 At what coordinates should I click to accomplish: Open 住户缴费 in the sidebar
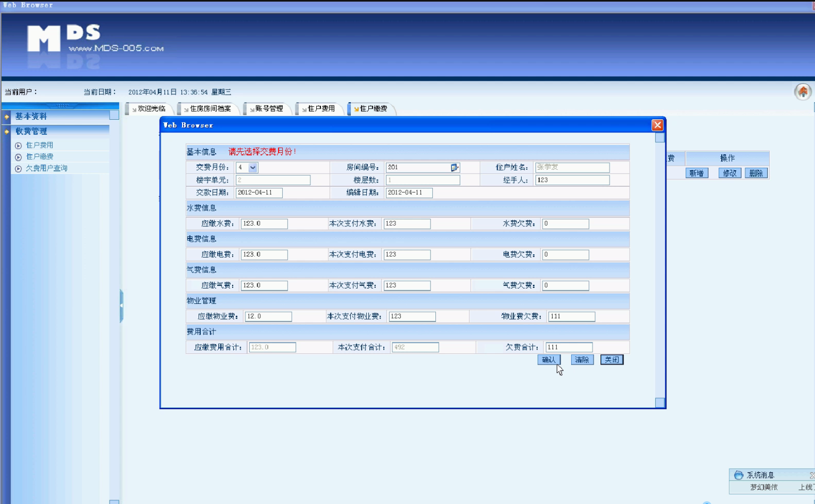39,157
